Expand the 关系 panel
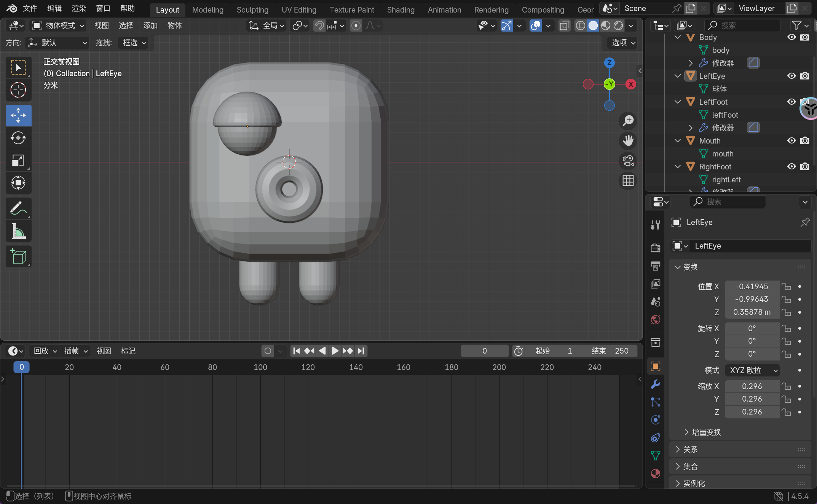Viewport: 817px width, 504px height. pos(690,450)
